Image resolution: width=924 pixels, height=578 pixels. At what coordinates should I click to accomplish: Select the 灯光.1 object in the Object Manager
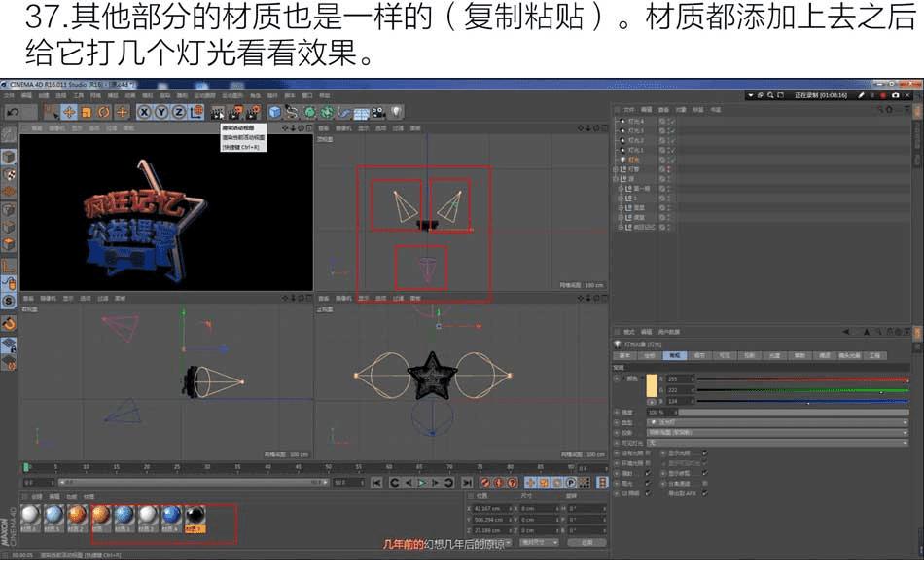(636, 150)
